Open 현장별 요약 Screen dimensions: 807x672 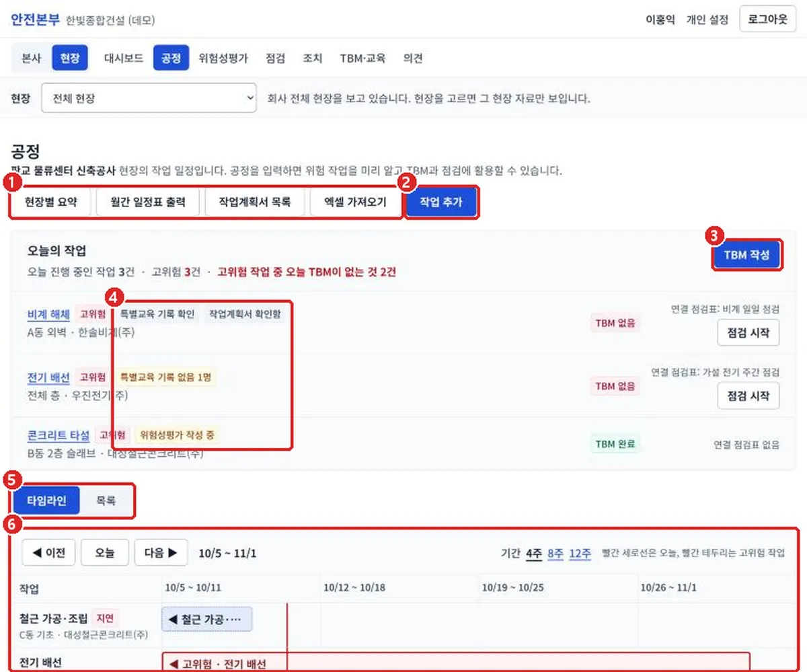51,202
